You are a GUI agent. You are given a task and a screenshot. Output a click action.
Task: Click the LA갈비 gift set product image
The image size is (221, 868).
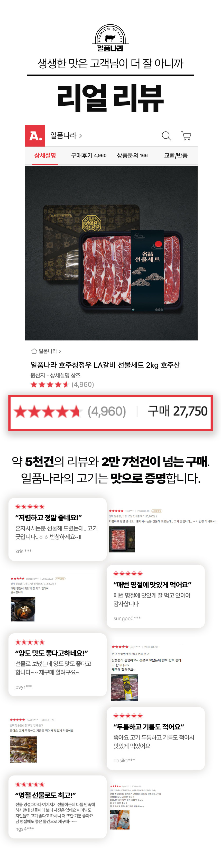pos(111,253)
